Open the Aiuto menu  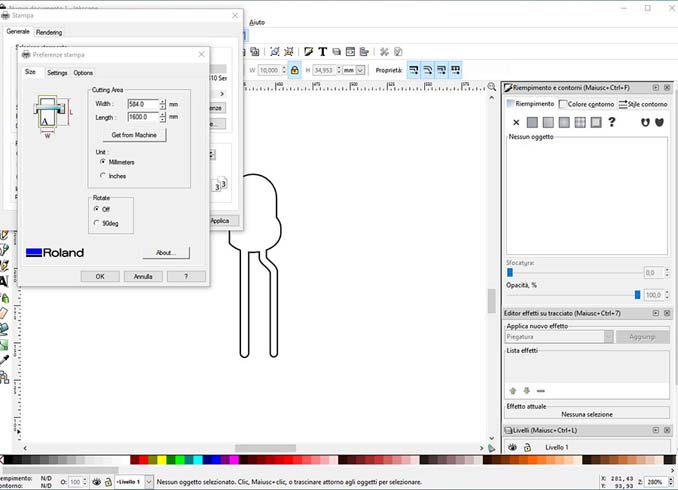(257, 22)
